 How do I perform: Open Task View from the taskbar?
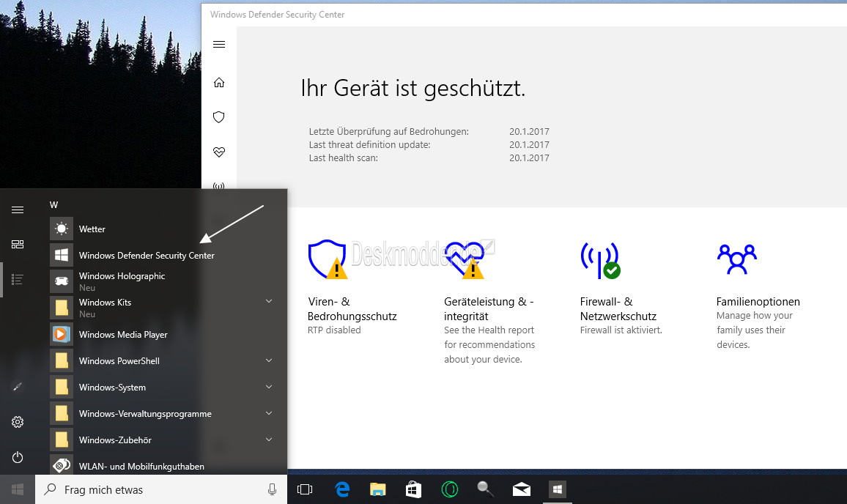click(x=305, y=489)
